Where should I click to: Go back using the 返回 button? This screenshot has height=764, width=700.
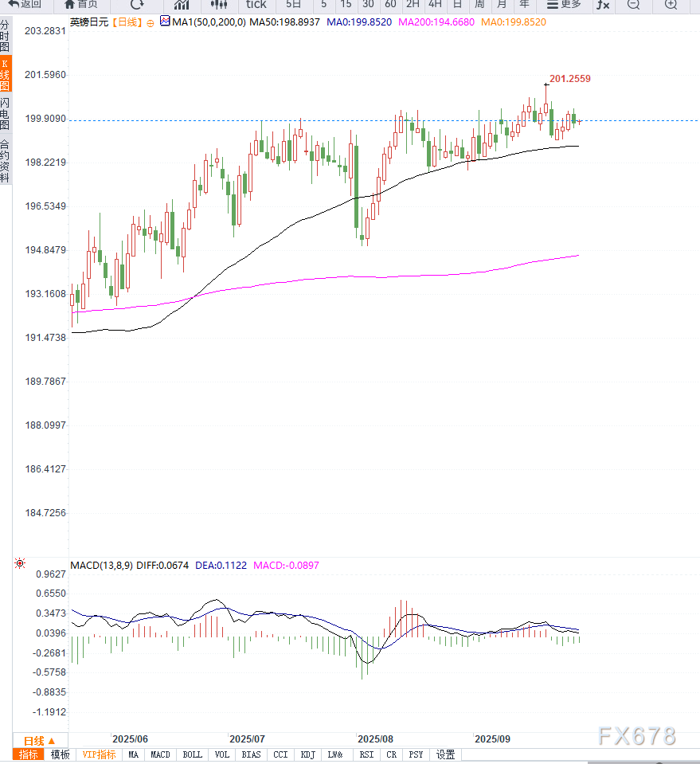pyautogui.click(x=25, y=4)
